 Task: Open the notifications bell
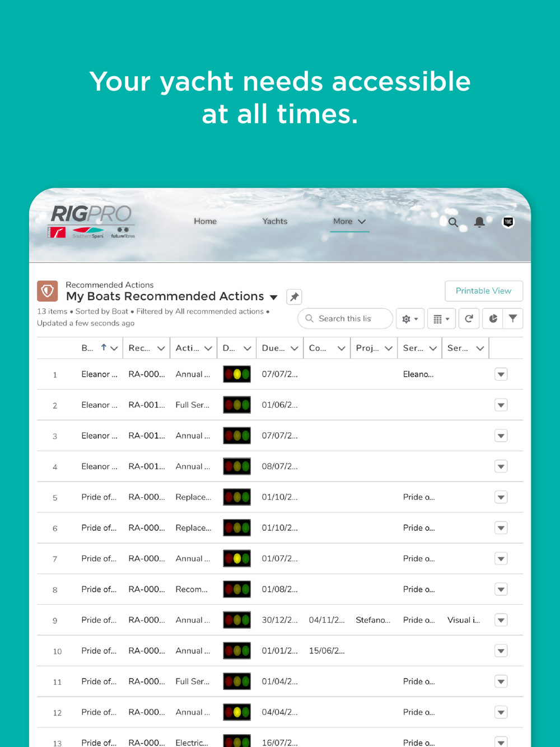[x=479, y=222]
